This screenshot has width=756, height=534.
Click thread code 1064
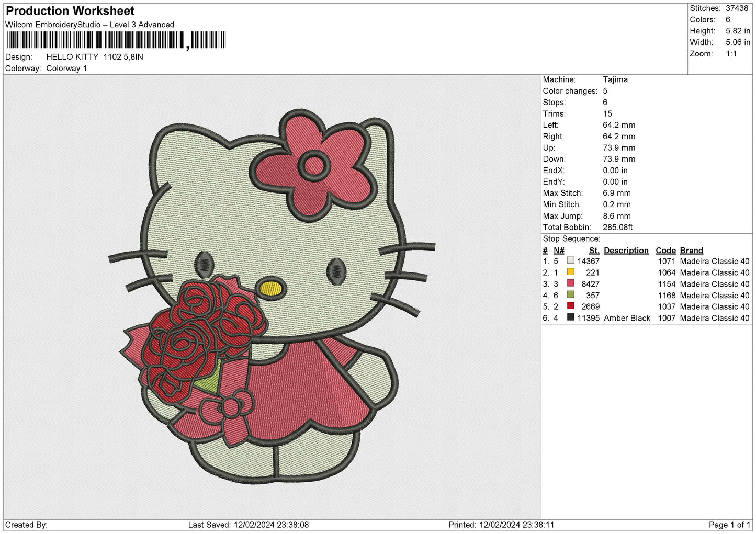(x=667, y=273)
